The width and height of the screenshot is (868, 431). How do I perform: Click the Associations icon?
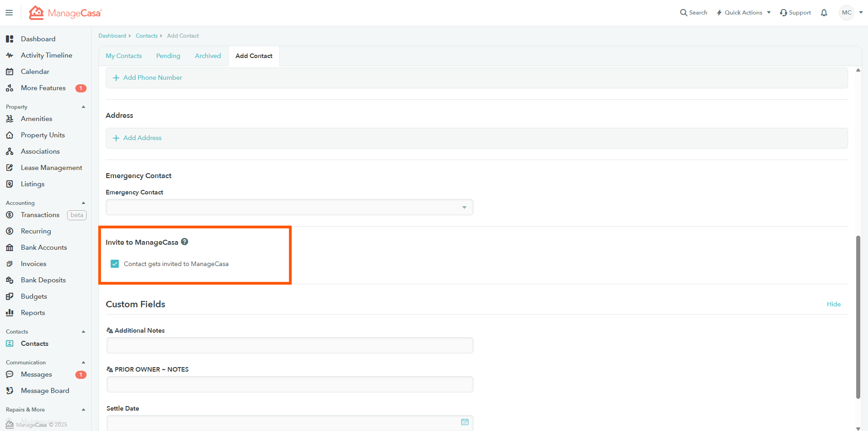coord(10,151)
